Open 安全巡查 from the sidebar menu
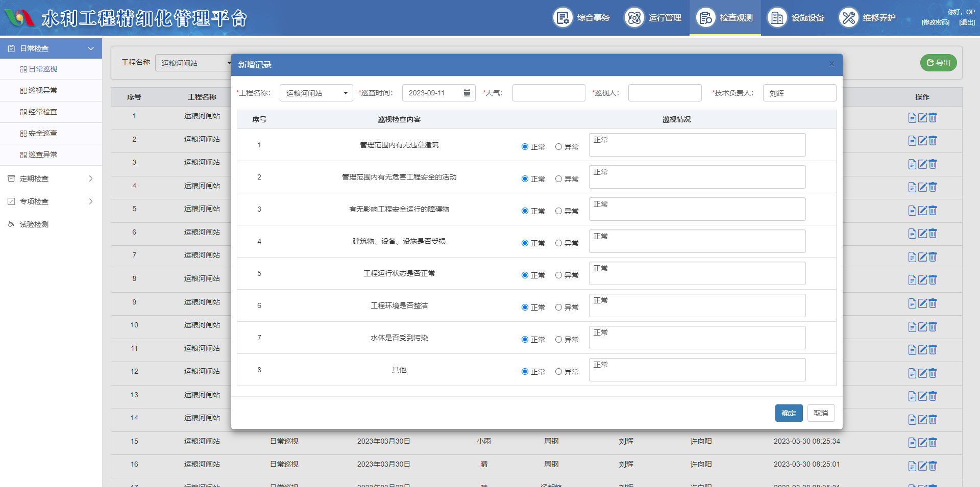Image resolution: width=980 pixels, height=487 pixels. (43, 133)
